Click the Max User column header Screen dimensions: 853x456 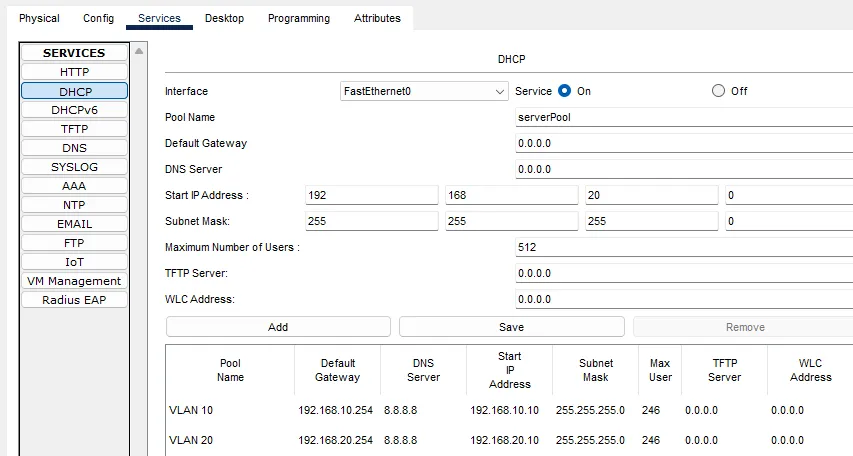pyautogui.click(x=660, y=370)
